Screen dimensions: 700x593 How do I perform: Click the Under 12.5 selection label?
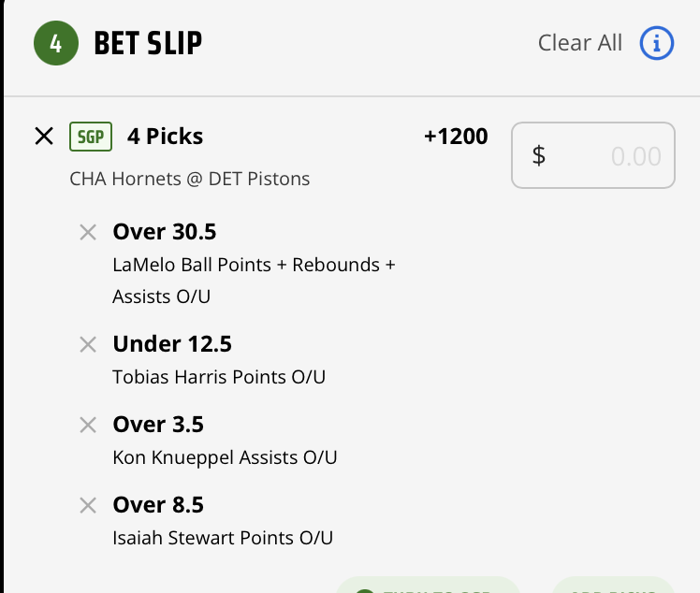click(x=172, y=344)
